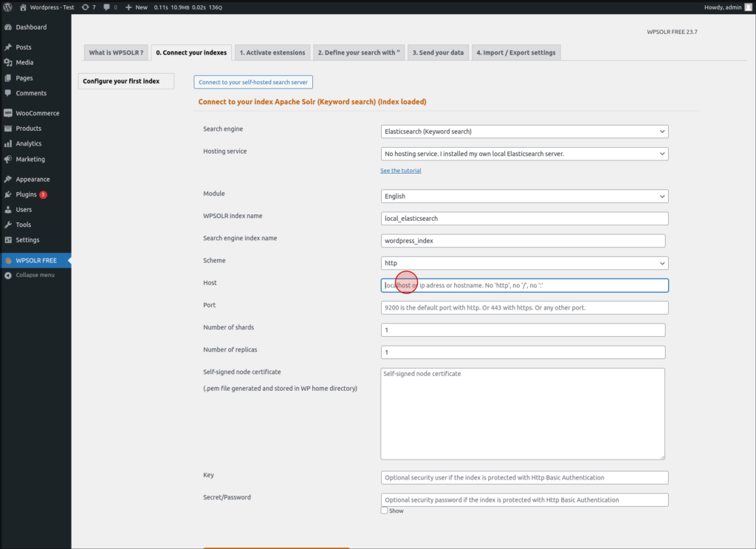Image resolution: width=756 pixels, height=549 pixels.
Task: Open Media icon in sidebar
Action: (x=7, y=62)
